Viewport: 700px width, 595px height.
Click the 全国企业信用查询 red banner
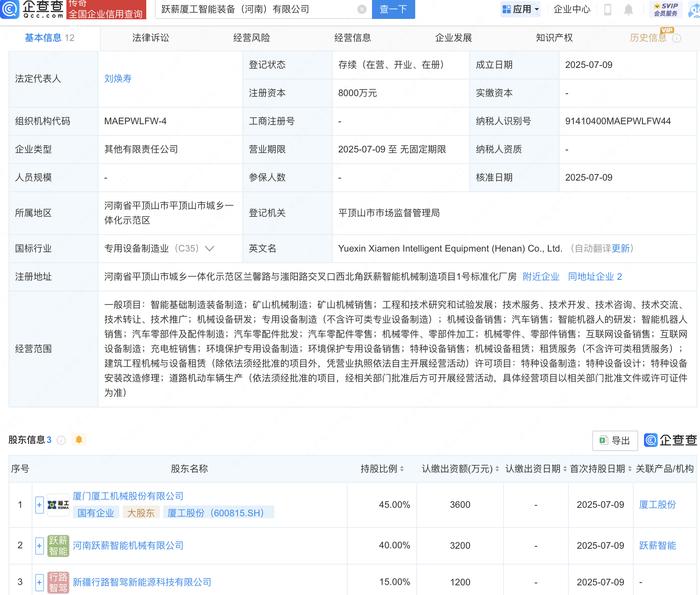(106, 13)
